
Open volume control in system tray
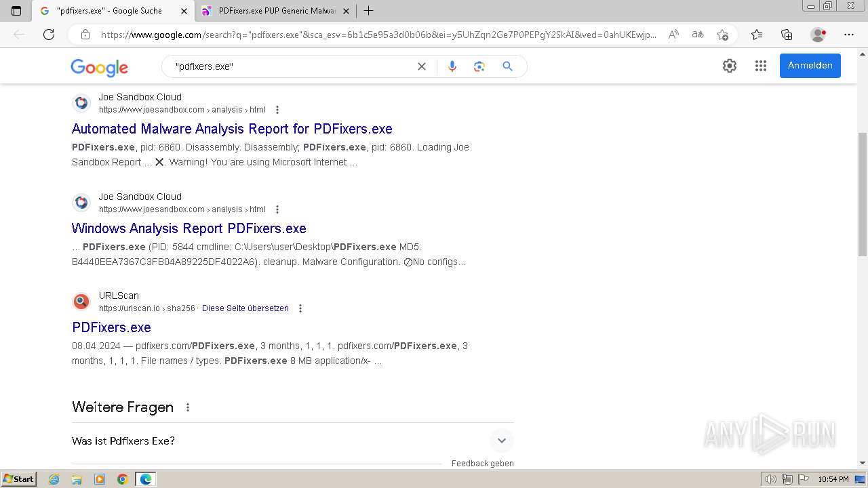coord(771,479)
